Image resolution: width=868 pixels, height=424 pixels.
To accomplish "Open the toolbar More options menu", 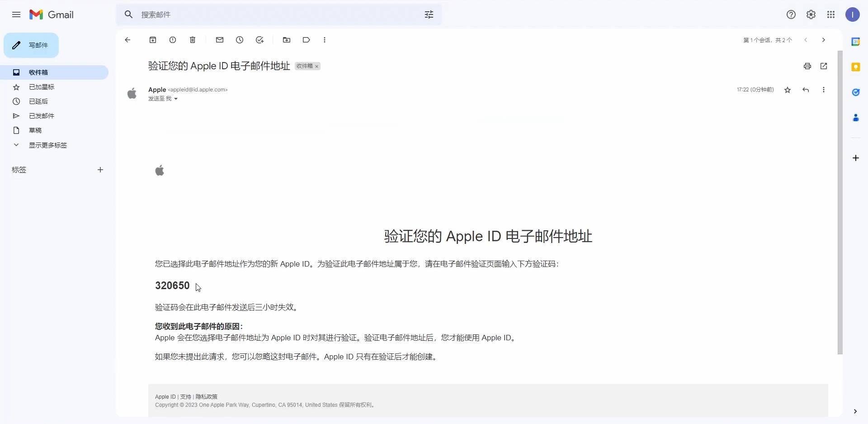I will click(x=325, y=40).
